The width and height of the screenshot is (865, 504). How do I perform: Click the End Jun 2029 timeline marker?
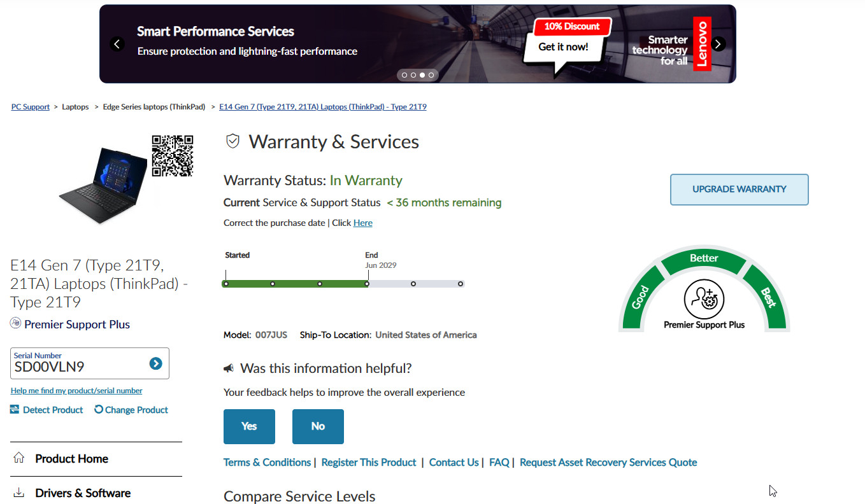coord(368,284)
